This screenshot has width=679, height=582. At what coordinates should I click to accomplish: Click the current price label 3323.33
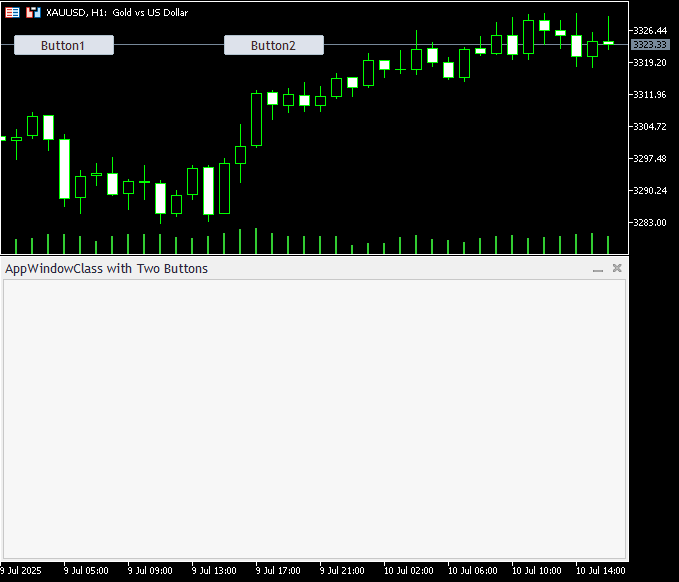650,45
